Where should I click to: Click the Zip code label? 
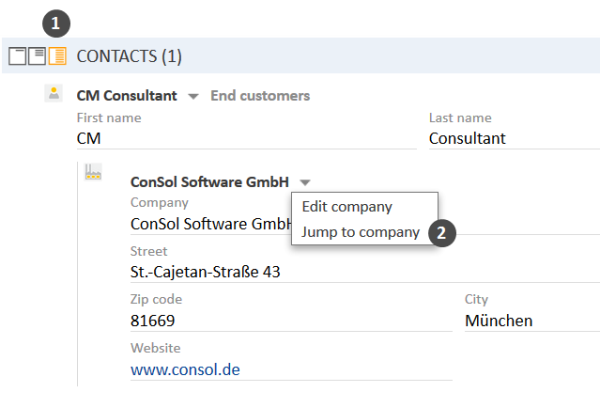click(x=156, y=300)
